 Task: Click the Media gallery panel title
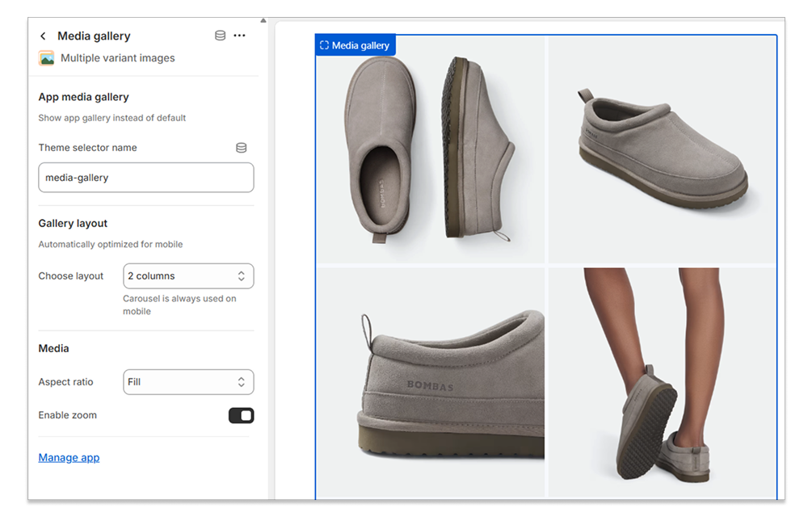[x=94, y=36]
